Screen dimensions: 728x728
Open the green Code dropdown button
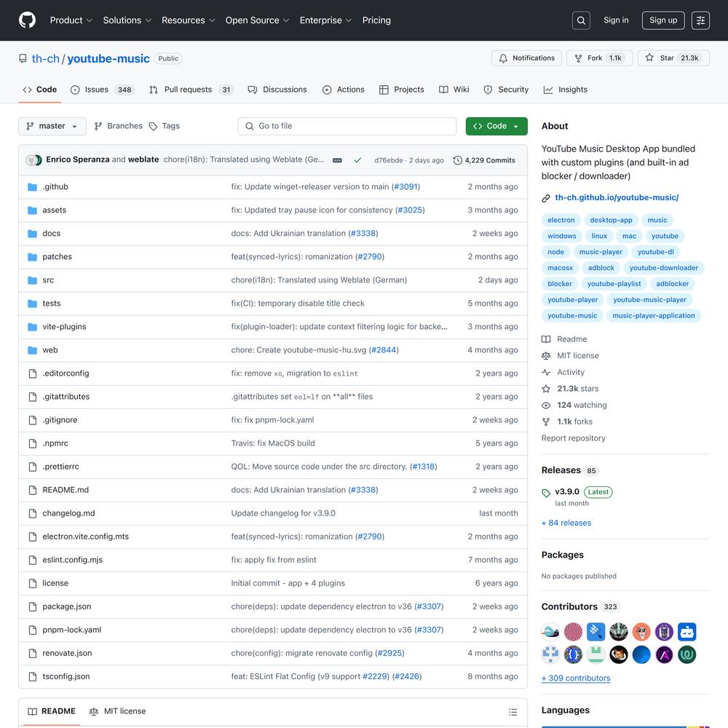(x=496, y=126)
